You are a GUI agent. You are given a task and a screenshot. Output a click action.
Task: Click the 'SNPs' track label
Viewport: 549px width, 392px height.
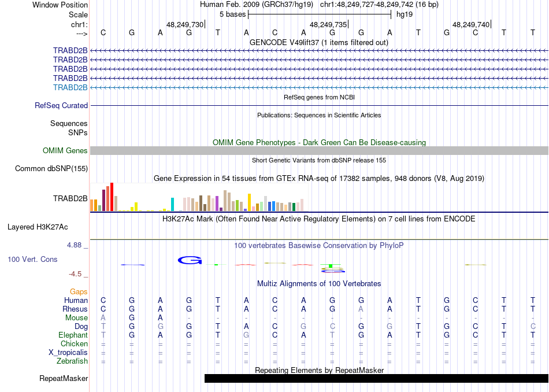click(x=78, y=133)
